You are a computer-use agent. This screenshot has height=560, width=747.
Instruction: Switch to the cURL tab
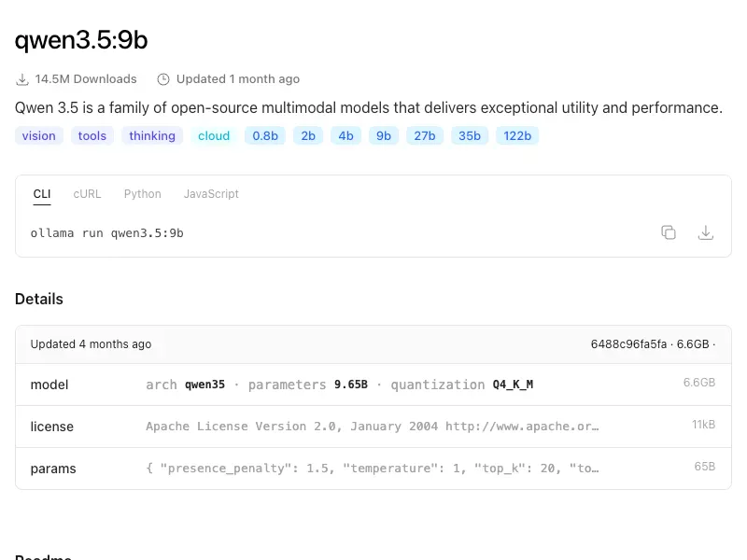coord(87,194)
